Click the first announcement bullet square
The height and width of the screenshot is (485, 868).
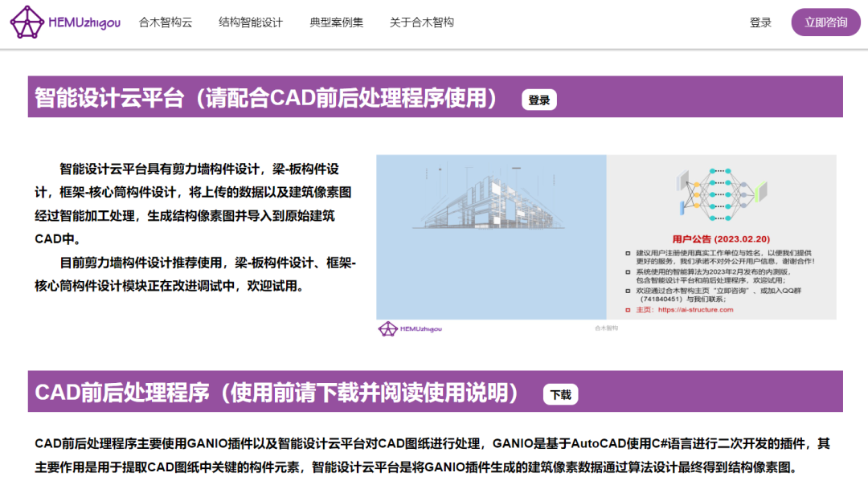pos(628,252)
